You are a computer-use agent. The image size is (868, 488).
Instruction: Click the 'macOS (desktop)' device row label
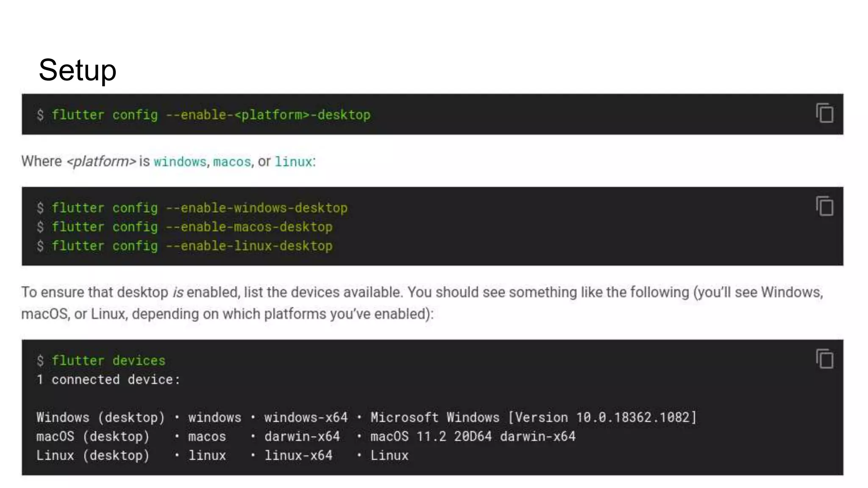click(x=93, y=437)
